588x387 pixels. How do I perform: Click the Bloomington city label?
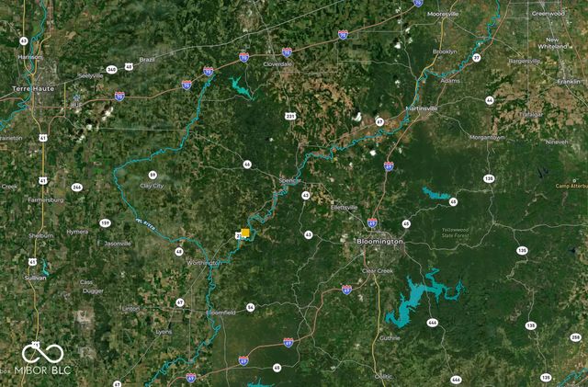379,242
